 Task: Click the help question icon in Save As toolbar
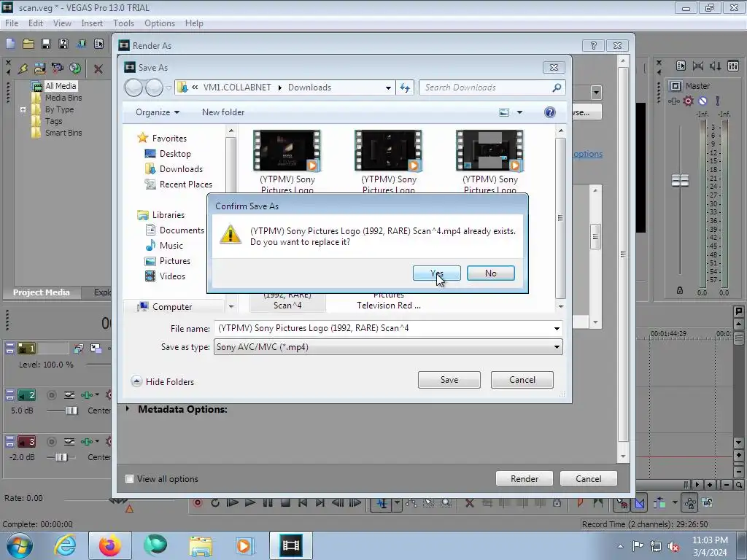point(550,112)
